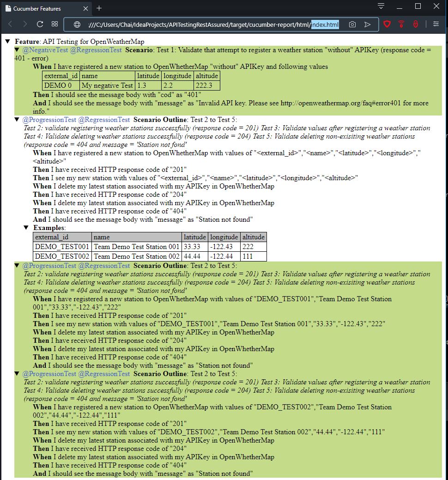Select the Cucumber Features tab
448x480 pixels.
coord(47,9)
